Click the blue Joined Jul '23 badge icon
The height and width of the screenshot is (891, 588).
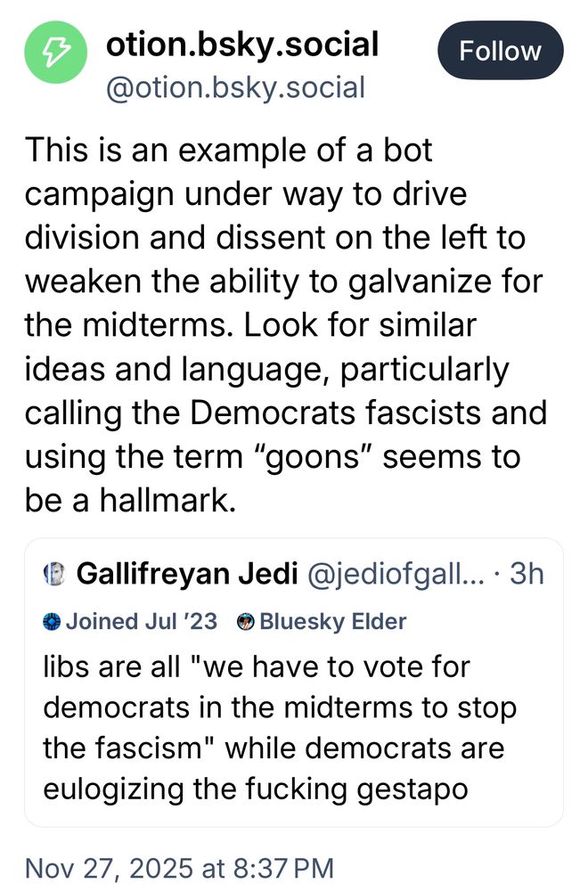[x=53, y=622]
